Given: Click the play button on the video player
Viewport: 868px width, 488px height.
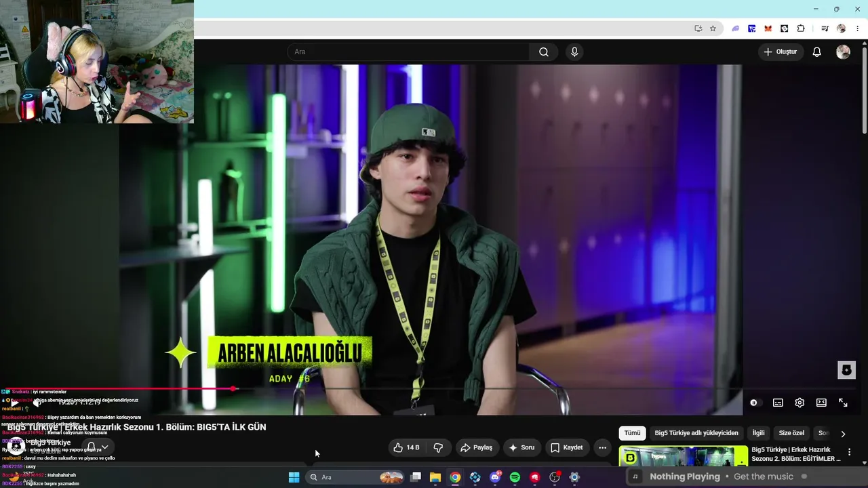Looking at the screenshot, I should point(14,403).
